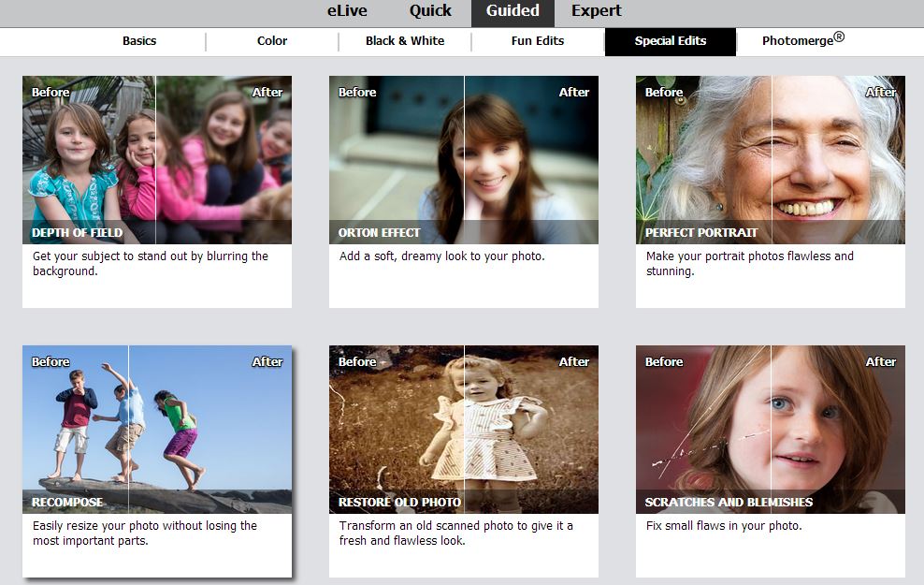
Task: Select the Guided mode tab
Action: click(513, 12)
